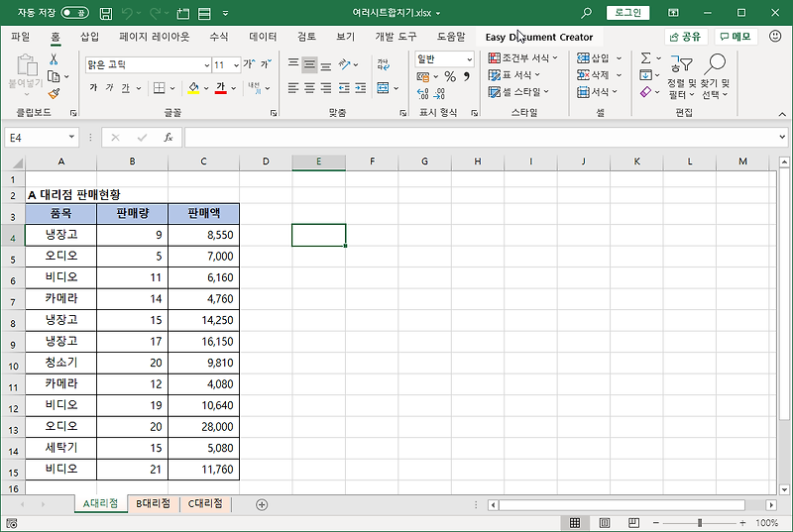Switch to Normal view in status bar
The width and height of the screenshot is (793, 532).
575,523
